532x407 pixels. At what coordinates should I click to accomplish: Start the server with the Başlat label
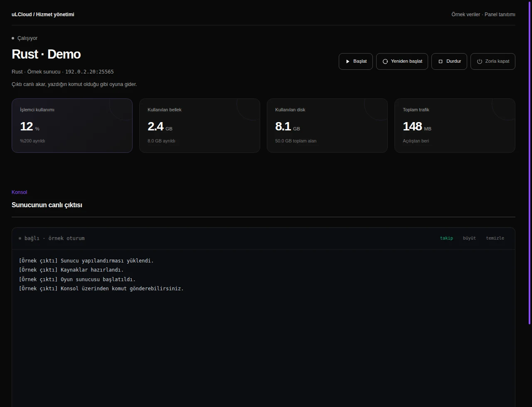click(360, 61)
